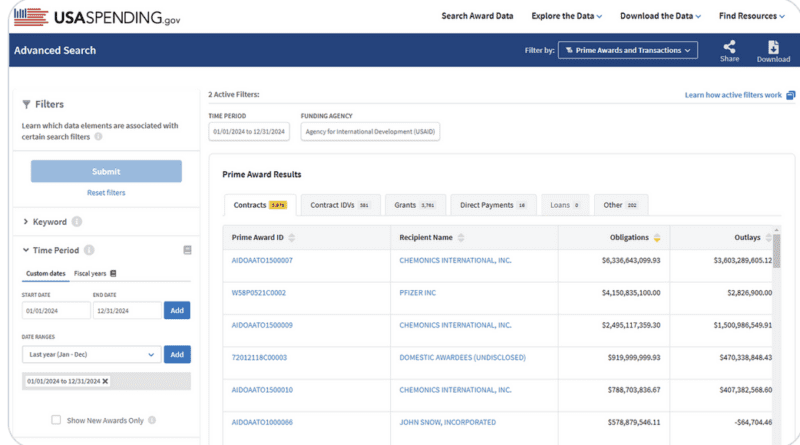This screenshot has height=445, width=800.
Task: Open Explore the Data menu
Action: (566, 16)
